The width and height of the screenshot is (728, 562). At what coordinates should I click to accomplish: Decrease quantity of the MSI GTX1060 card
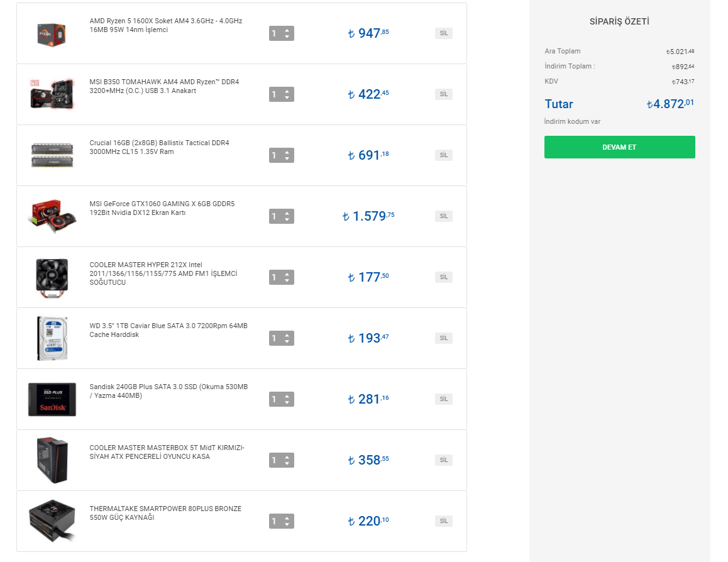pos(287,219)
